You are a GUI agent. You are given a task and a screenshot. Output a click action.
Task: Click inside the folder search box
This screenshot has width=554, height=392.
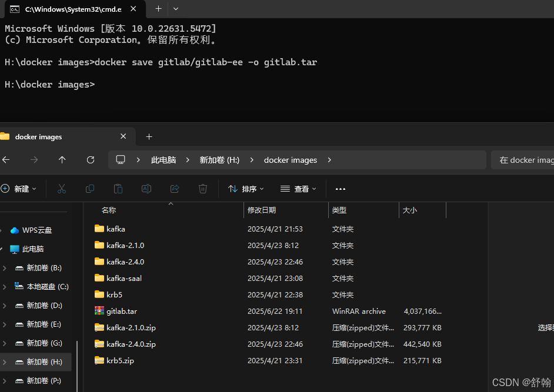(x=526, y=159)
